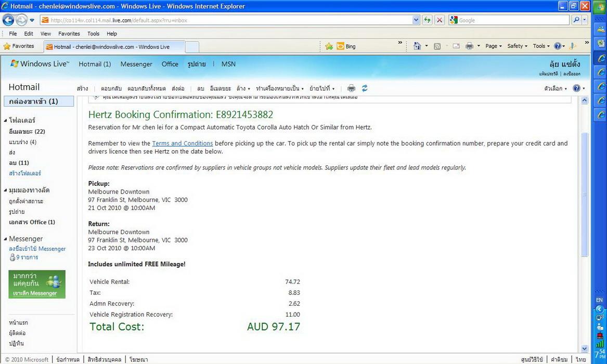Click the สร้างโฟลเดอร์ new folder link

pyautogui.click(x=25, y=173)
